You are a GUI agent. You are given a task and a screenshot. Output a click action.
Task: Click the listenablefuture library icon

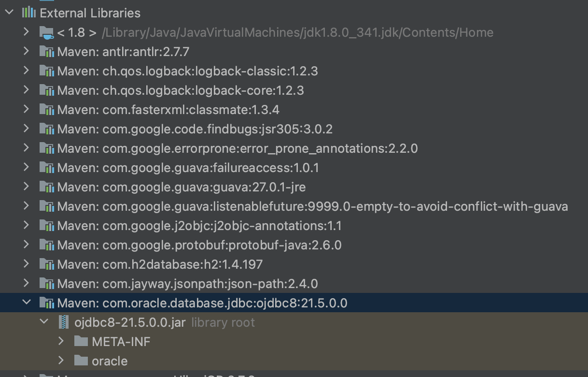click(x=46, y=206)
